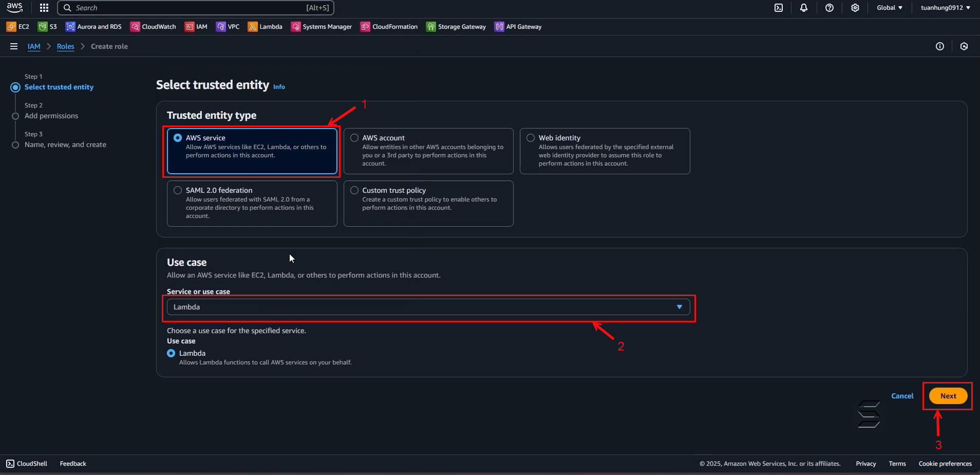Open Systems Manager shortcut

coord(322,27)
